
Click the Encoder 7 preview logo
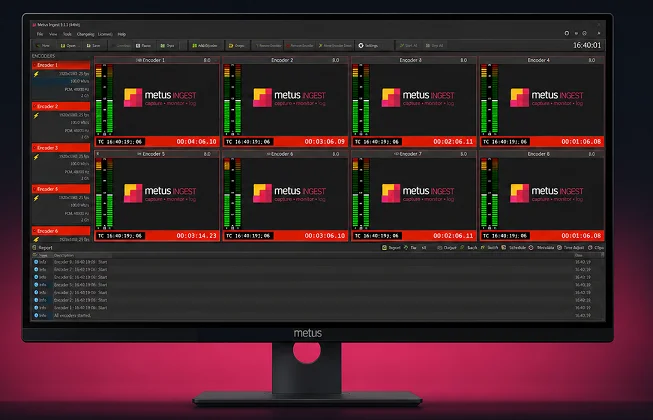tap(418, 193)
